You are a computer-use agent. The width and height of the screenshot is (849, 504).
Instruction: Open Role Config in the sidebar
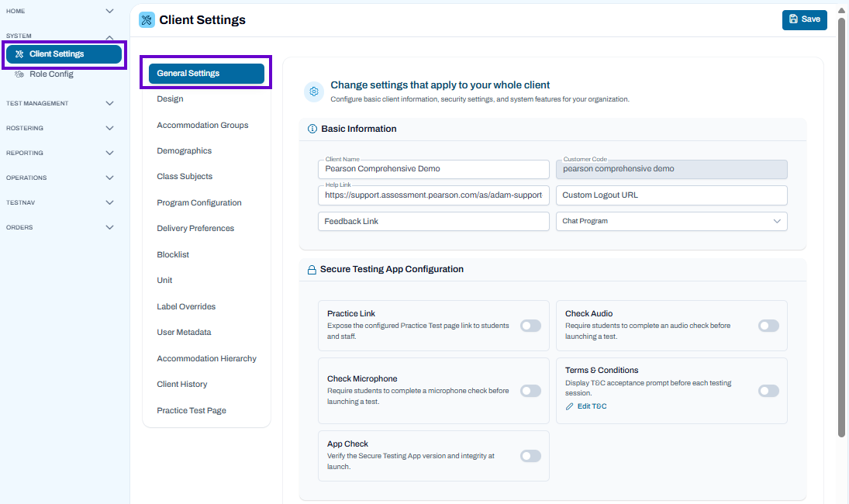point(51,74)
